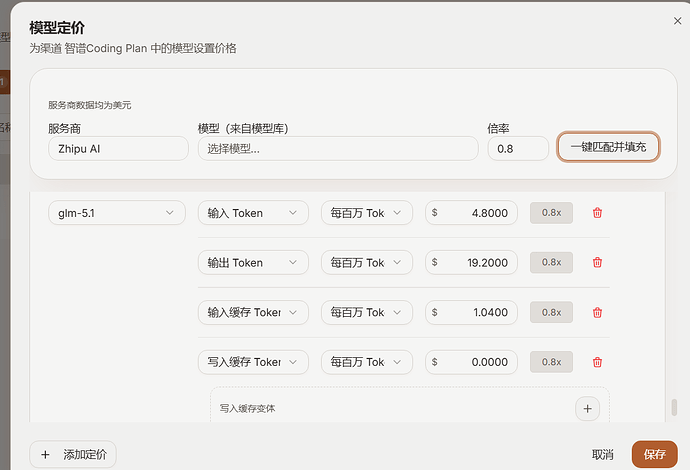Image resolution: width=690 pixels, height=470 pixels.
Task: Click the 0.8x badge in 输出 Token row
Action: [x=551, y=263]
